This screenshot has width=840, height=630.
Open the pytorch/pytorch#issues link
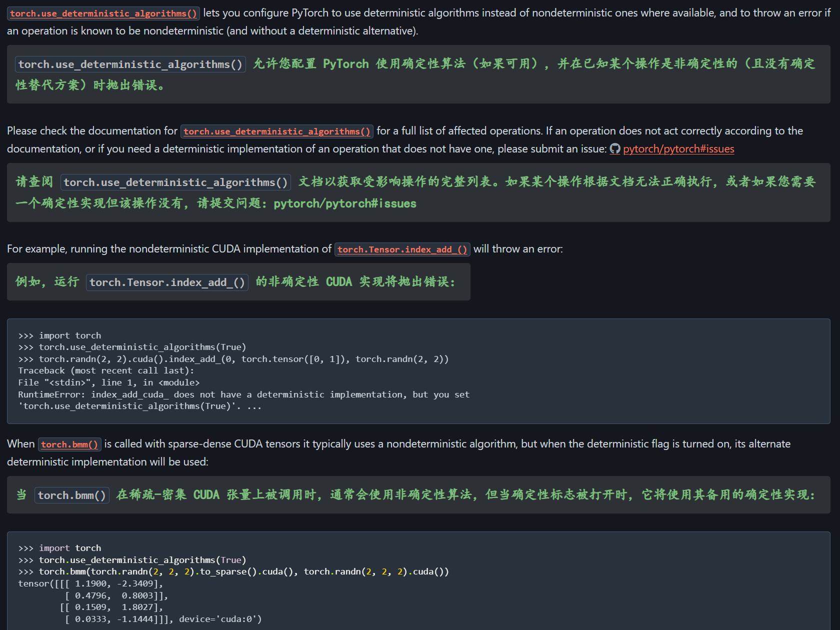(x=678, y=149)
